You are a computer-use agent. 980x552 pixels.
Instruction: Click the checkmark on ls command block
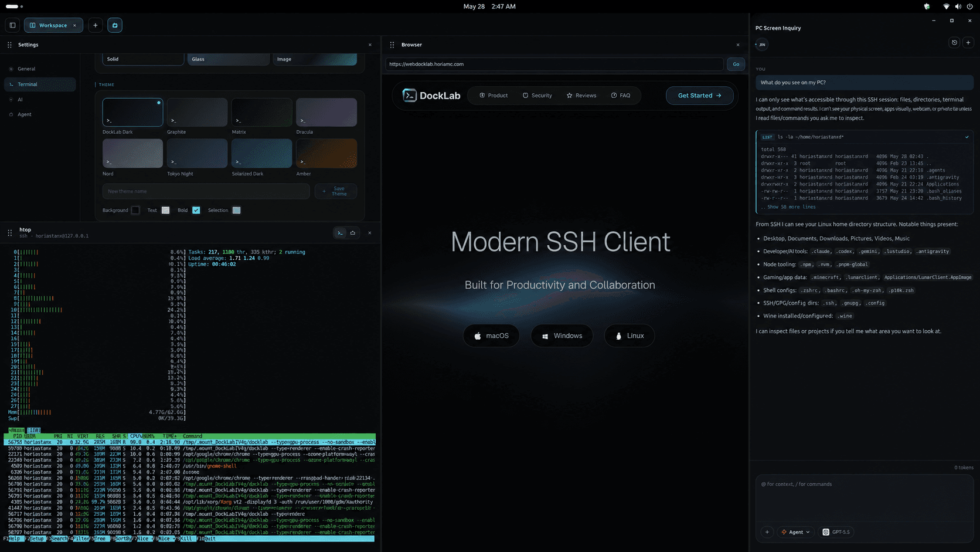tap(967, 137)
